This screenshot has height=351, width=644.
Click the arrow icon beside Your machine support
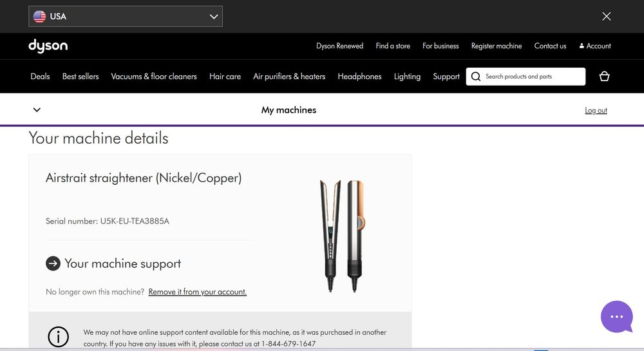pyautogui.click(x=53, y=263)
